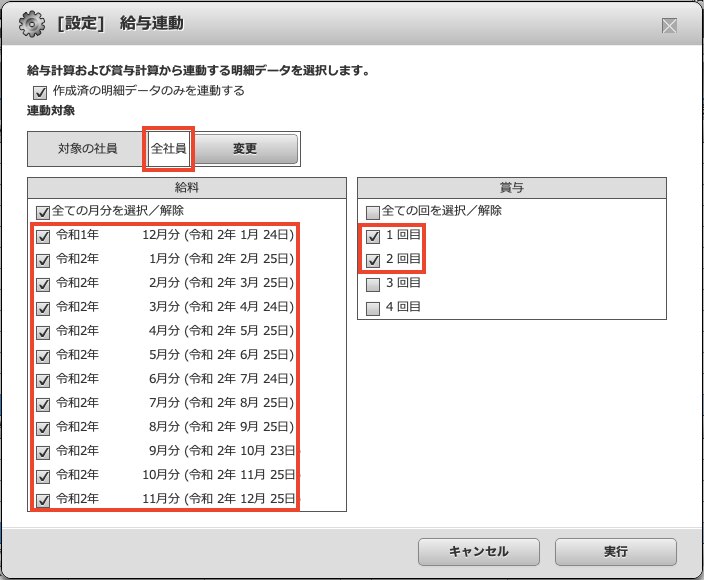Check bonus 4 回目 checkbox
The width and height of the screenshot is (704, 580).
(x=373, y=308)
